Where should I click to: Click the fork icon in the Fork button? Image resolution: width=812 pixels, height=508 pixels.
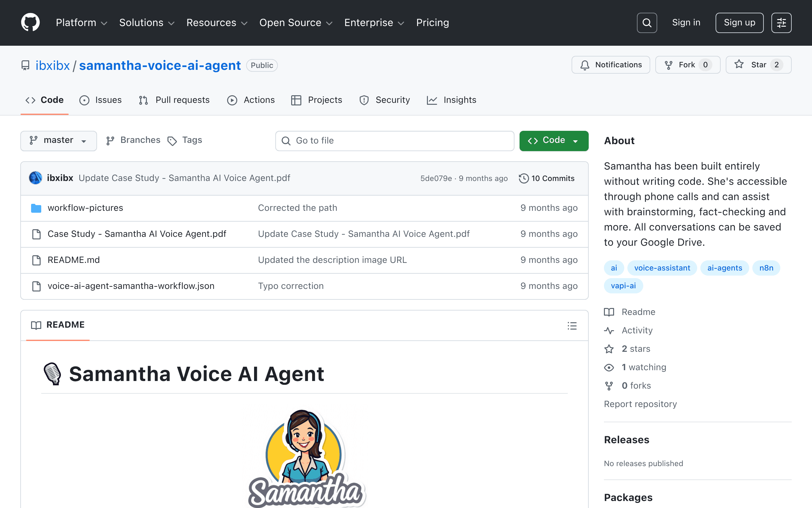click(668, 65)
